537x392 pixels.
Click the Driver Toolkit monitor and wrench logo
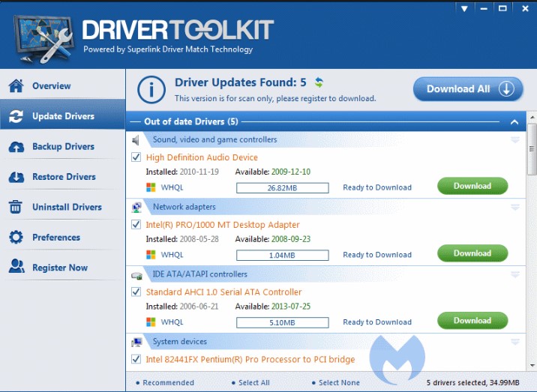click(x=43, y=38)
